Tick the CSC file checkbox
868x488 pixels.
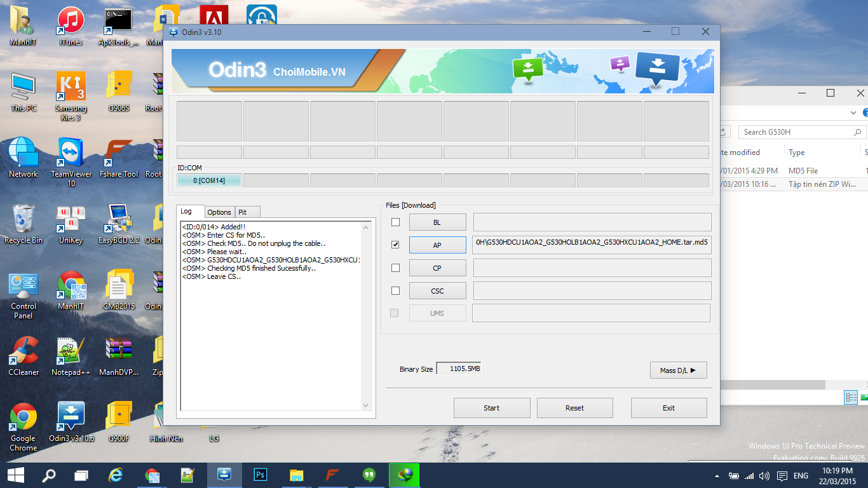(395, 290)
